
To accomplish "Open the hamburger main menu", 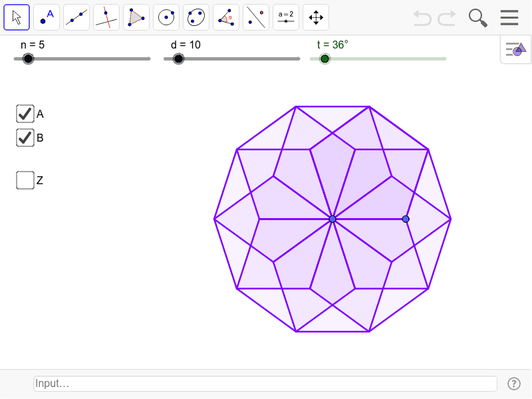I will click(509, 17).
